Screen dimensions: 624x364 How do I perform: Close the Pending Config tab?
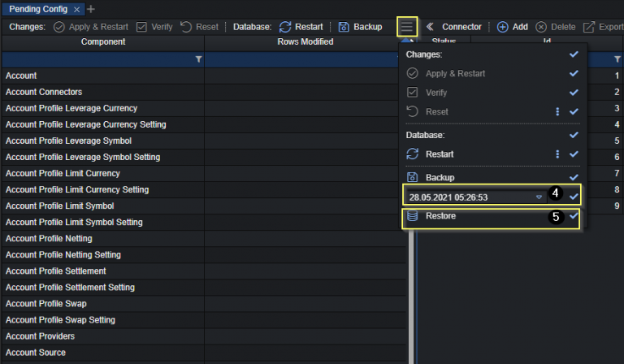tap(77, 9)
